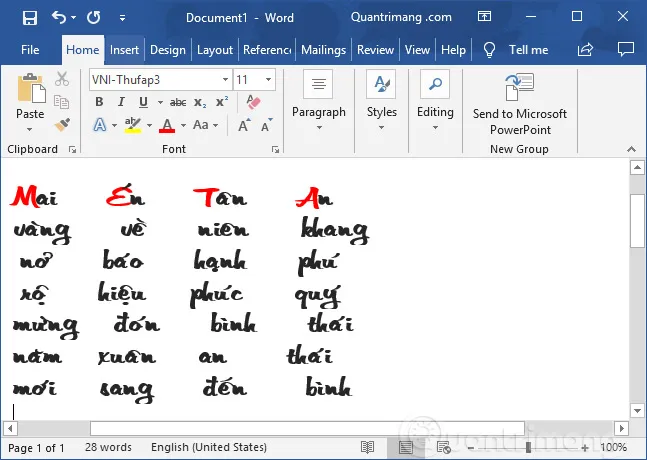Viewport: 647px width, 460px height.
Task: Click the VNI-Thufap3 font name box
Action: 155,80
